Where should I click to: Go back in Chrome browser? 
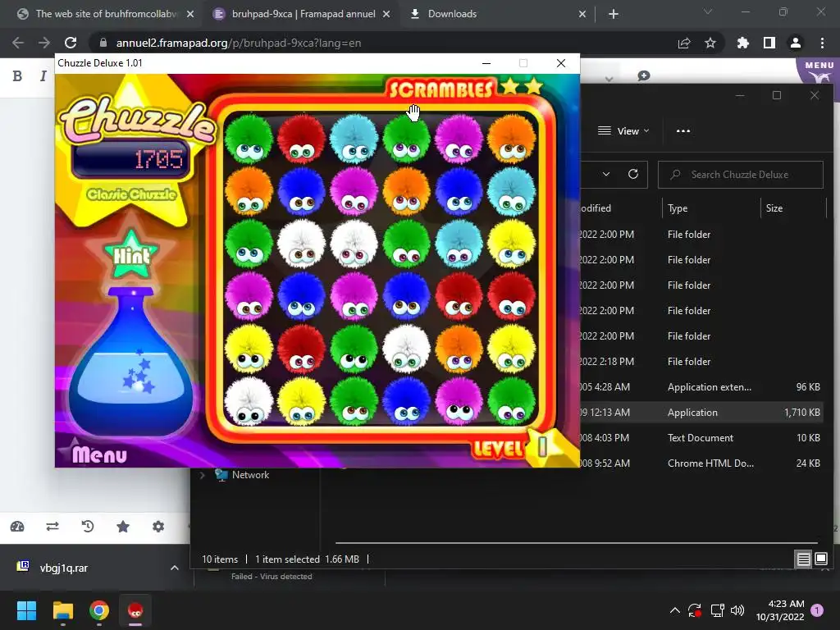[x=18, y=43]
